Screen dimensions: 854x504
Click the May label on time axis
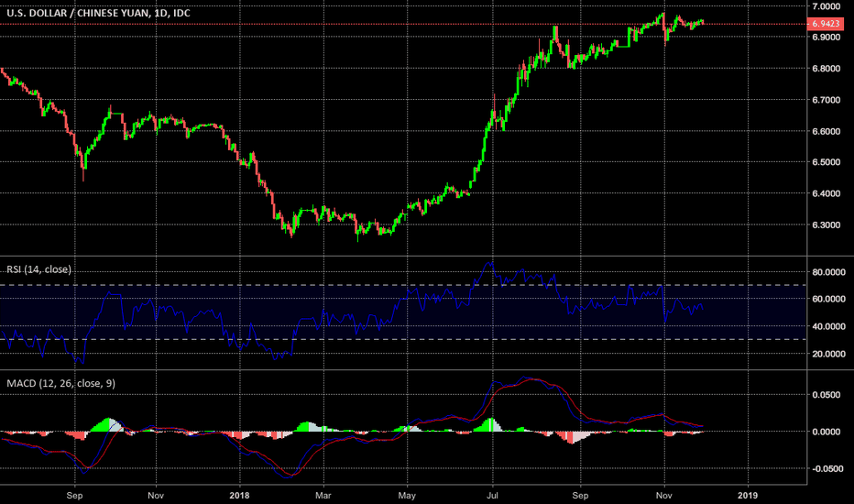click(x=407, y=495)
